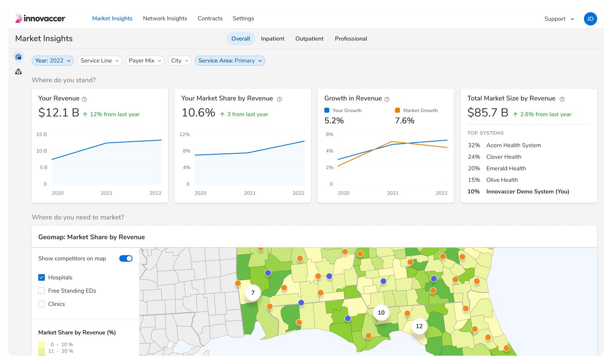Image resolution: width=612 pixels, height=364 pixels.
Task: Open the Service Line filter dropdown
Action: click(99, 61)
